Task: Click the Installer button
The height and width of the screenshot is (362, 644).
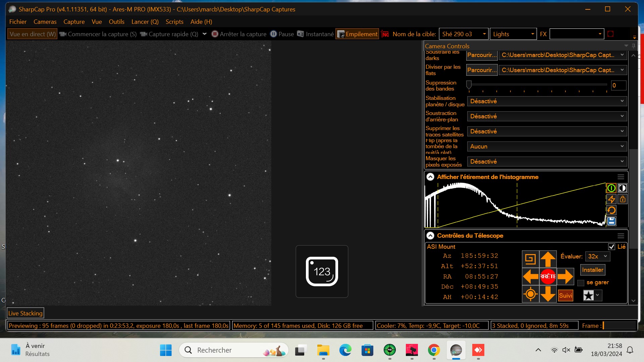Action: pos(592,270)
